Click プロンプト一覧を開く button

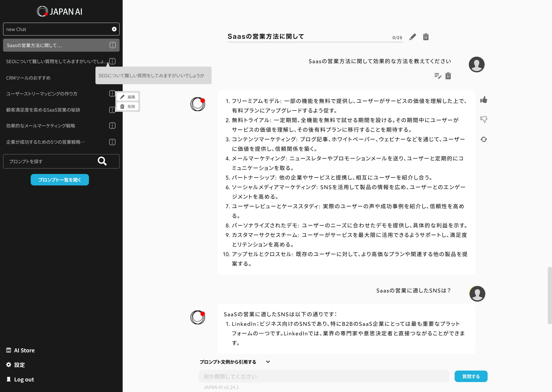click(60, 180)
